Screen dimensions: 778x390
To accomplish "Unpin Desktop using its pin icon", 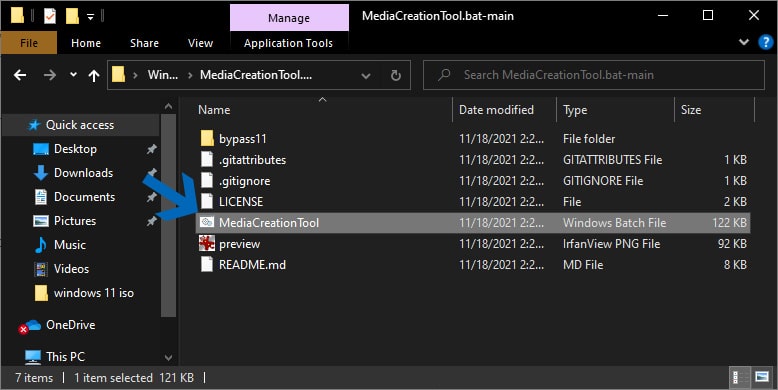I will (151, 148).
